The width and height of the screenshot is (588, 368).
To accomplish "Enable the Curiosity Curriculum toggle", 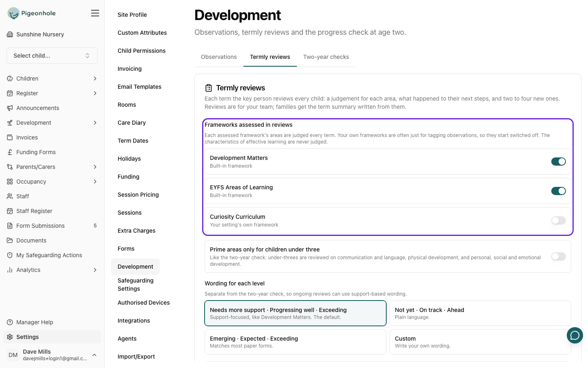I will coord(559,220).
